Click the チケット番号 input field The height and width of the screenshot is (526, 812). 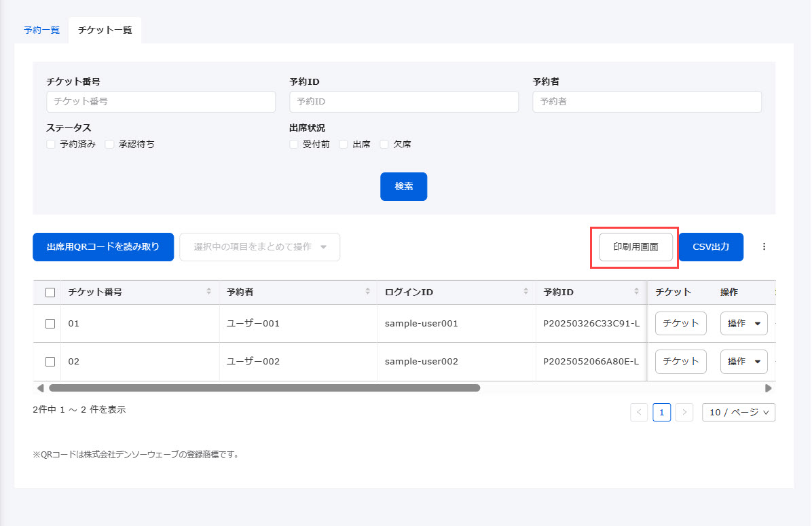pos(161,102)
